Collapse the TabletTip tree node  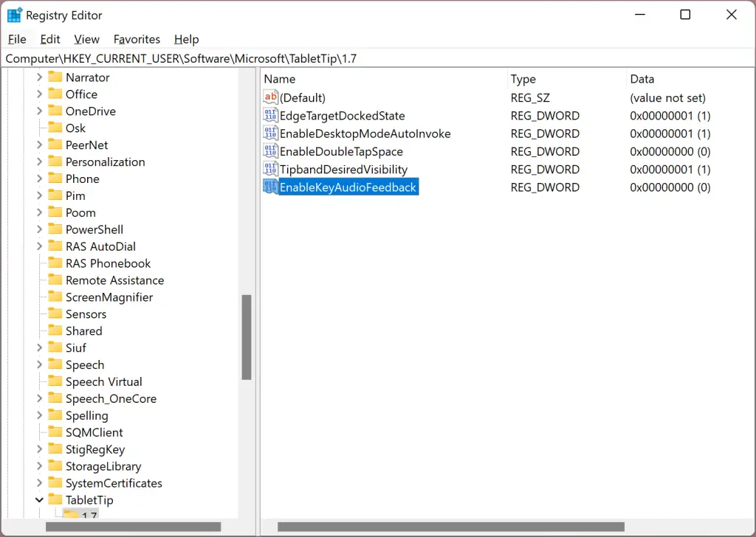(40, 499)
